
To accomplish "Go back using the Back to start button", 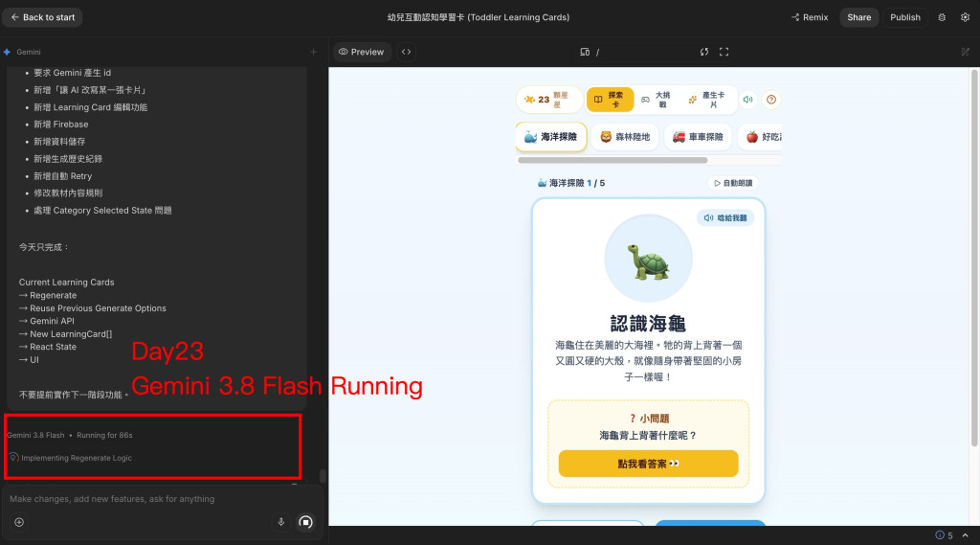I will 42,17.
